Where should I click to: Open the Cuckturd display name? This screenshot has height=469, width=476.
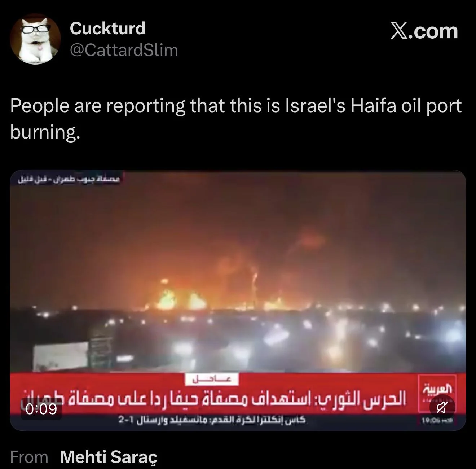107,28
